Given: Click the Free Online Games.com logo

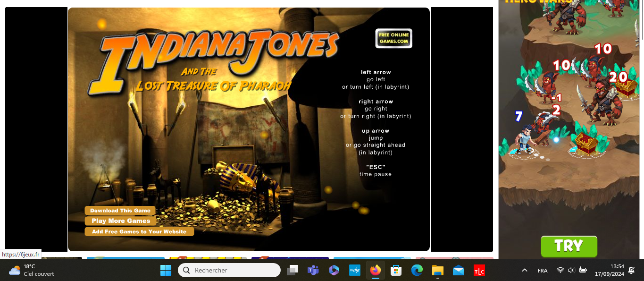Looking at the screenshot, I should click(x=394, y=38).
